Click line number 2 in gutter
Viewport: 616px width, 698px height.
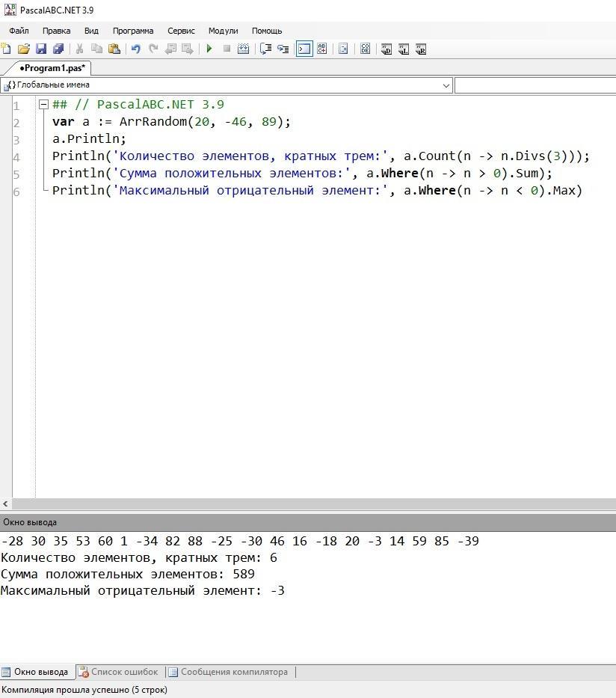click(x=16, y=123)
